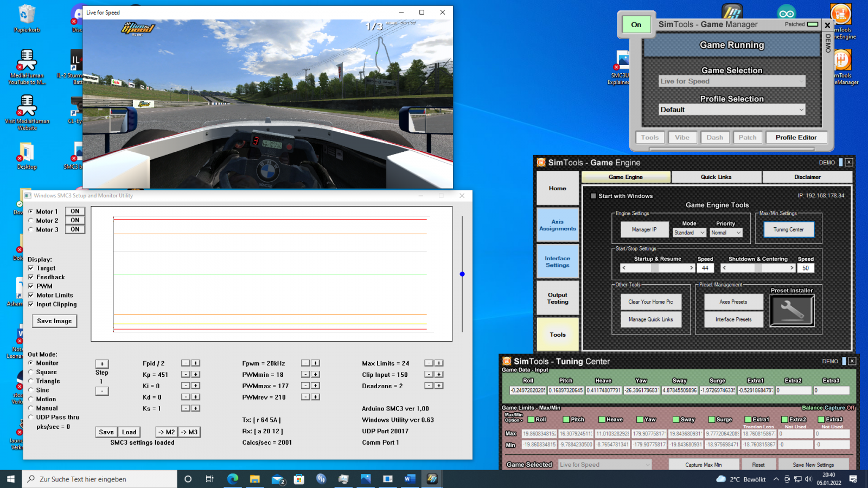Enable Start with Windows checkbox

pyautogui.click(x=593, y=196)
